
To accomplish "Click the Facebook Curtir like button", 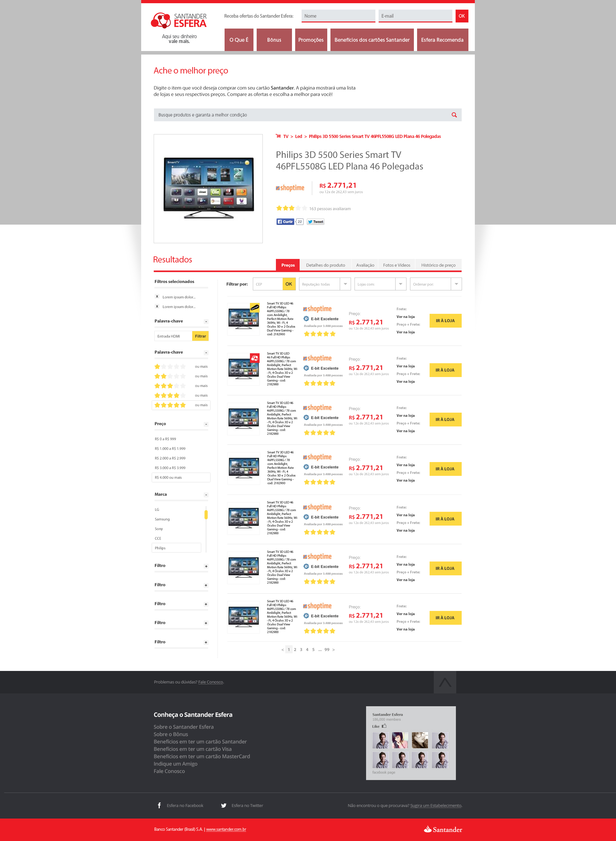I will 285,221.
